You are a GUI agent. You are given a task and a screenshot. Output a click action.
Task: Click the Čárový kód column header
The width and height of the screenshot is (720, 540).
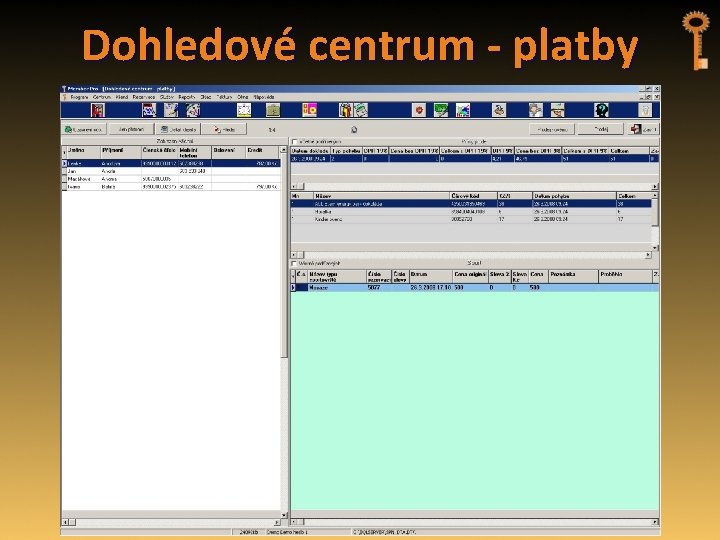click(473, 196)
